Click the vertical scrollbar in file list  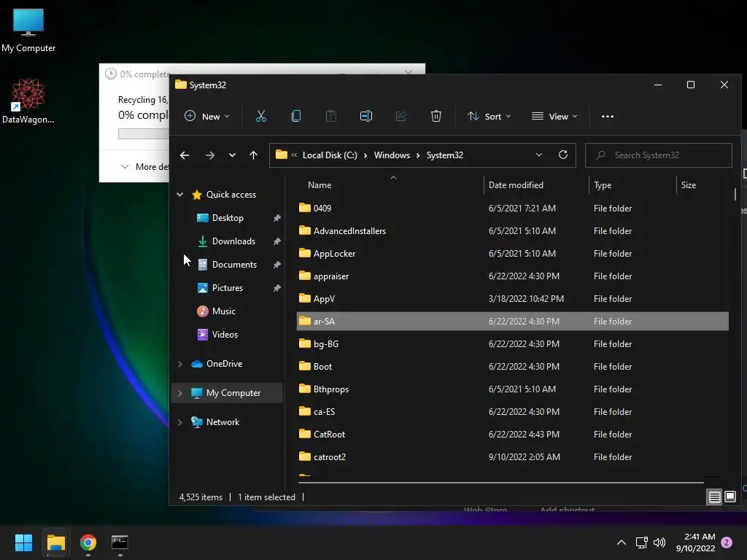point(735,194)
